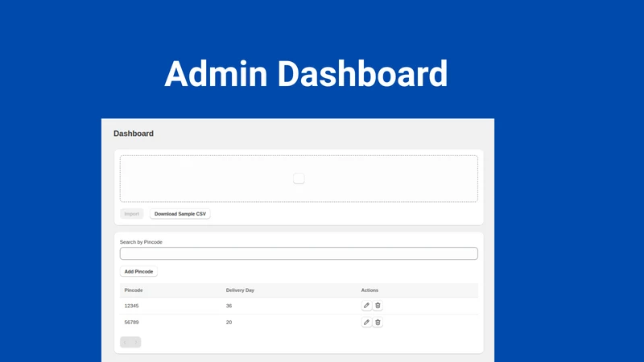
Task: Select the pincode cell 56789
Action: pyautogui.click(x=131, y=323)
